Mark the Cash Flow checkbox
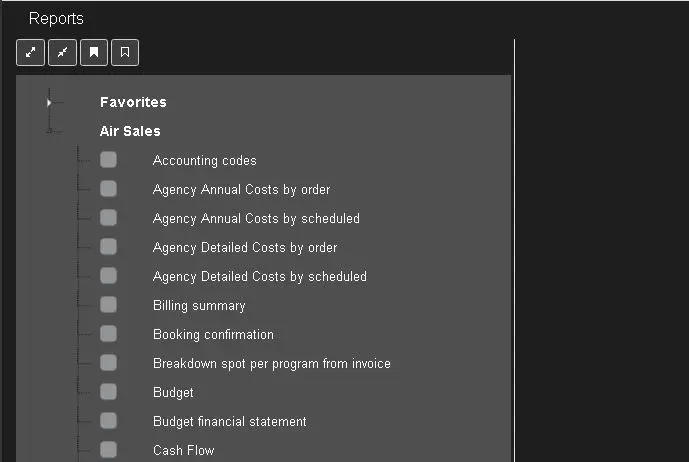 click(x=108, y=450)
